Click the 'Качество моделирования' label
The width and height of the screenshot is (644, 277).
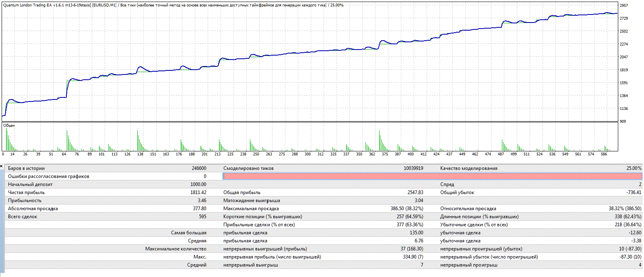[x=469, y=168]
